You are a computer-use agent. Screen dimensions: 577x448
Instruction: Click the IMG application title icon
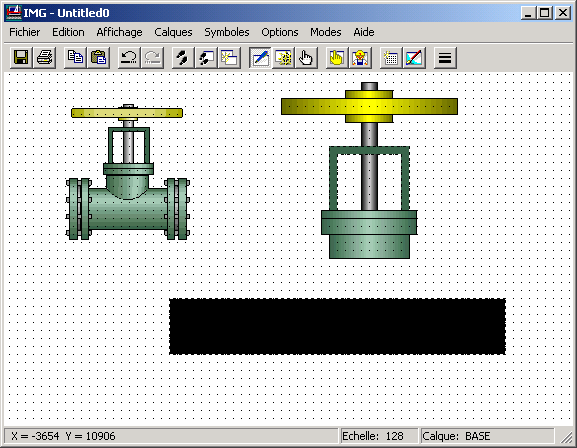[x=14, y=13]
